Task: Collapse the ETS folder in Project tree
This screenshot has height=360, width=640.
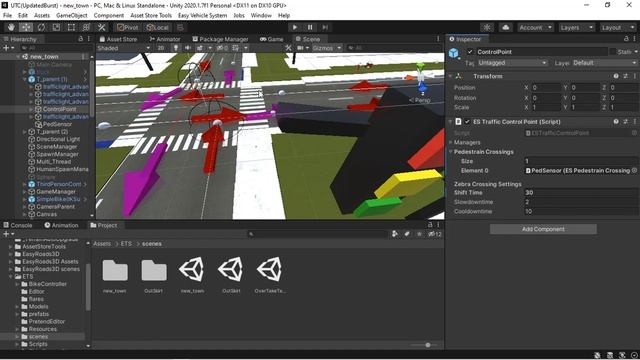Action: point(11,277)
